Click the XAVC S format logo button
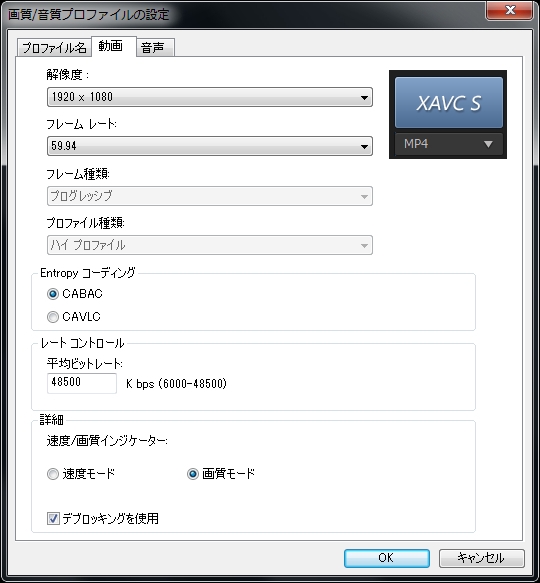Image resolution: width=540 pixels, height=583 pixels. [x=449, y=103]
